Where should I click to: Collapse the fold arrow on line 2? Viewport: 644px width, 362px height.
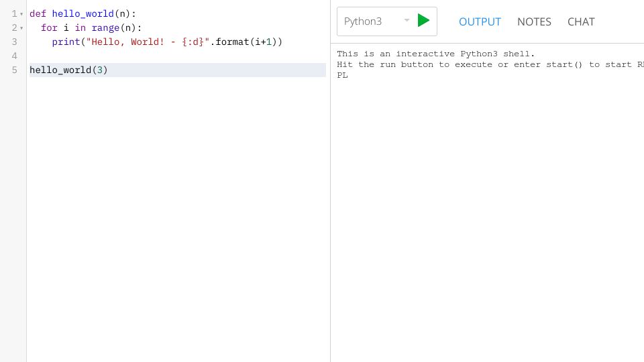(21, 28)
